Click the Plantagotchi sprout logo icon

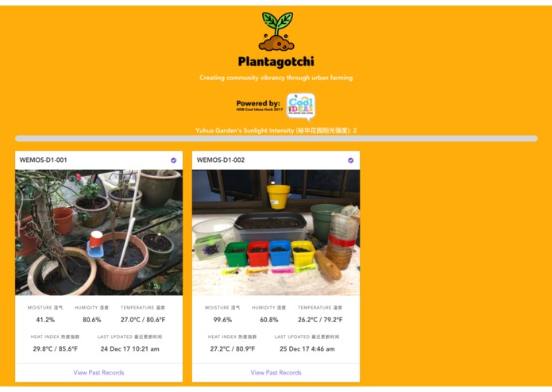coord(276,32)
